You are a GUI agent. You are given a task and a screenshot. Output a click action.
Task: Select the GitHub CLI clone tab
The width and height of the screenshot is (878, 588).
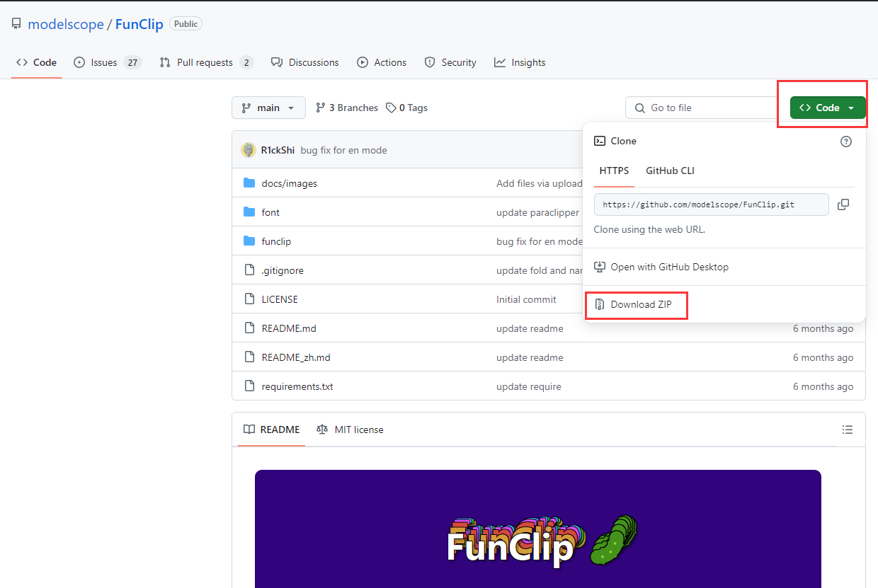[670, 171]
